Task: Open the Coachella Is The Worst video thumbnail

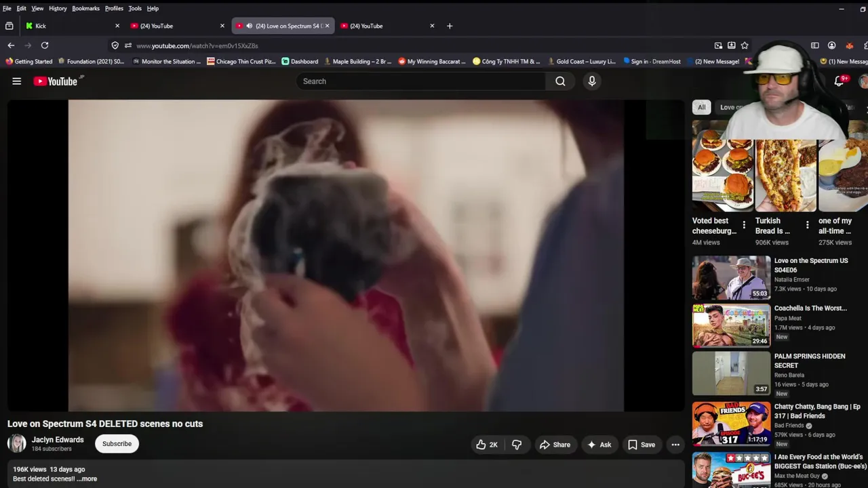Action: click(x=731, y=325)
